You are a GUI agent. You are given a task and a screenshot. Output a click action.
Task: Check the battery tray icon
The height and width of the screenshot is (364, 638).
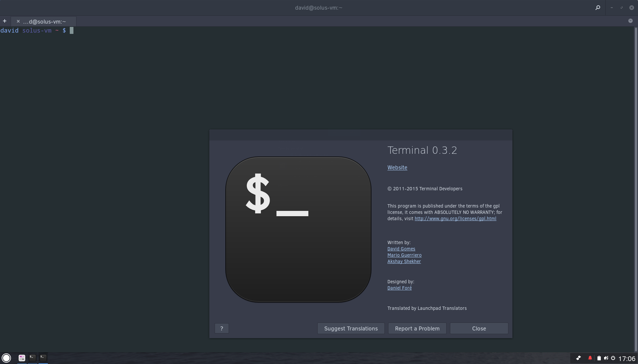599,358
